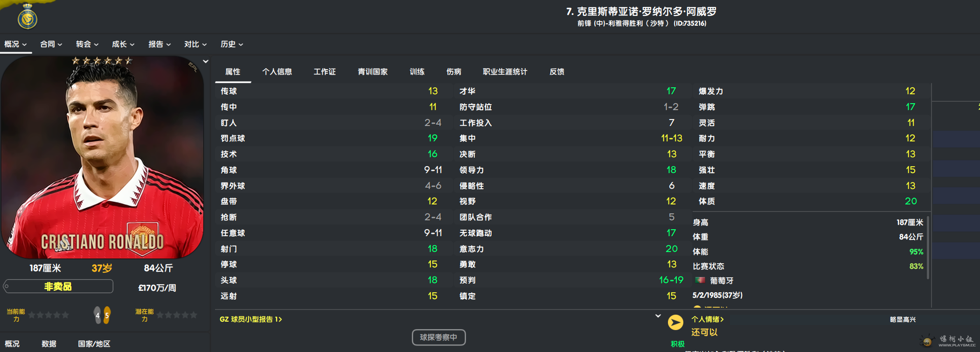980x352 pixels.
Task: Click the Al Nassr club badge
Action: pos(28,18)
